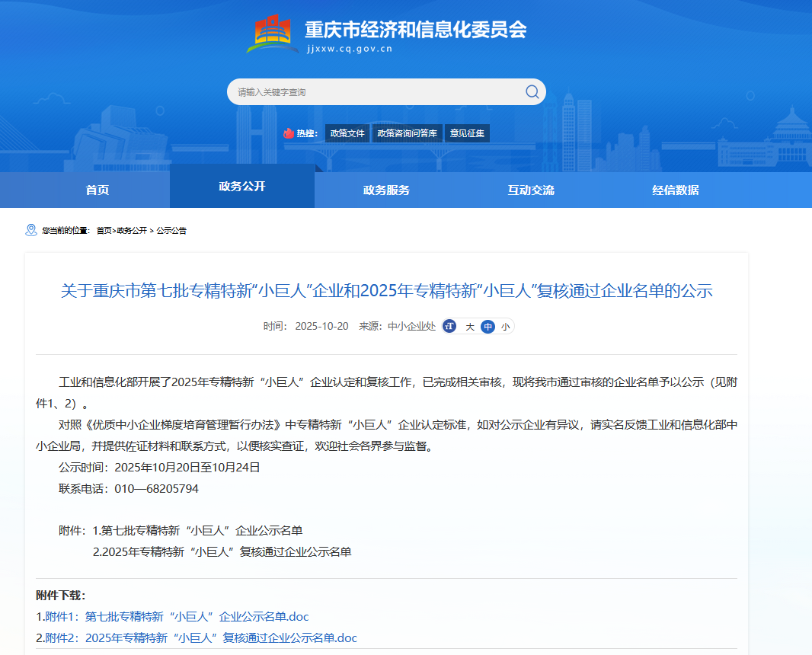
Task: Click the Chongqing commission logo emblem
Action: tap(273, 34)
